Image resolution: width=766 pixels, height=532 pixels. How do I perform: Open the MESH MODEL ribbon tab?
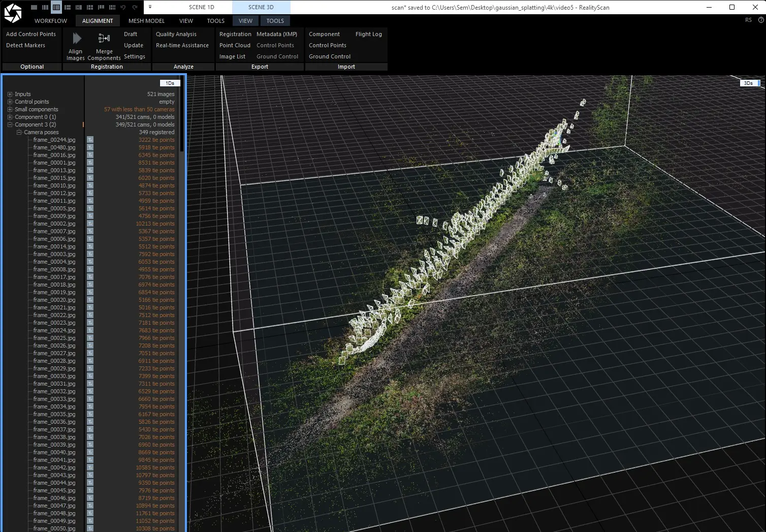pos(146,21)
